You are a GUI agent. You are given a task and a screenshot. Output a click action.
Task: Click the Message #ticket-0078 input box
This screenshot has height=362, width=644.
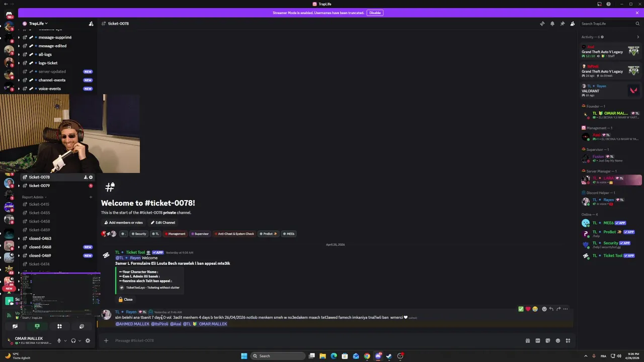[x=317, y=340]
